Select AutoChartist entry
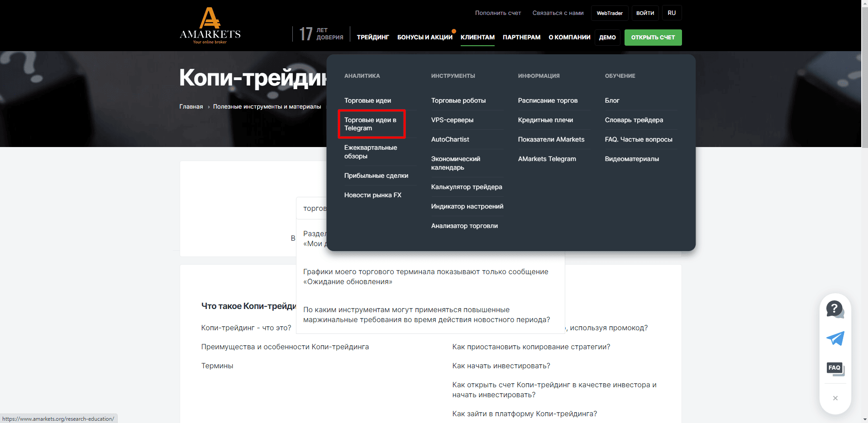The height and width of the screenshot is (423, 868). (450, 139)
